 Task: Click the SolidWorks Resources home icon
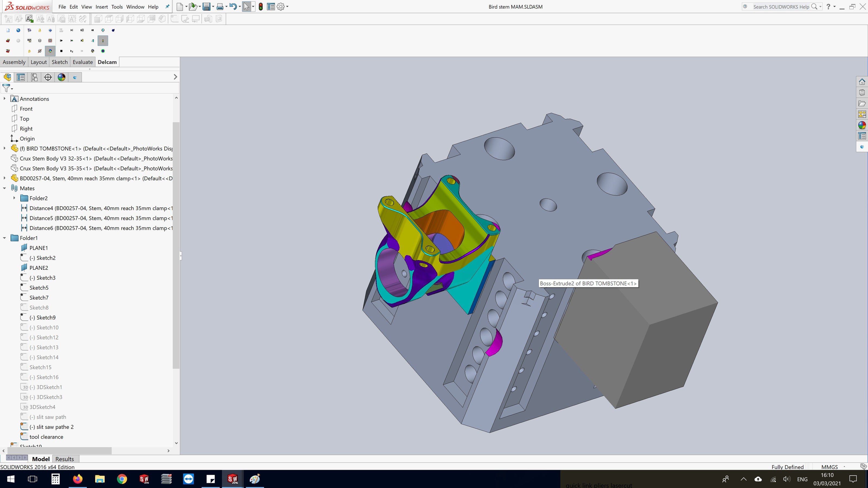[x=862, y=82]
